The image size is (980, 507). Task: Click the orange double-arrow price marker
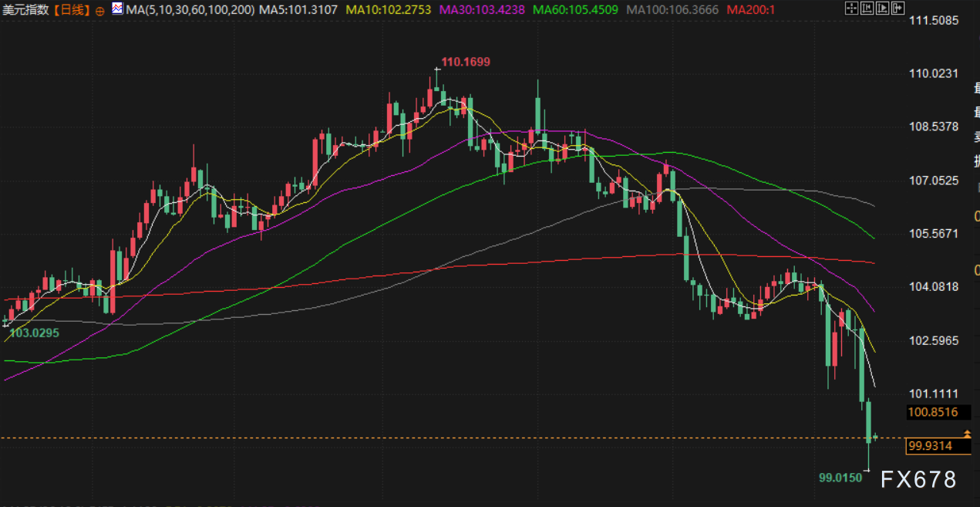[967, 436]
